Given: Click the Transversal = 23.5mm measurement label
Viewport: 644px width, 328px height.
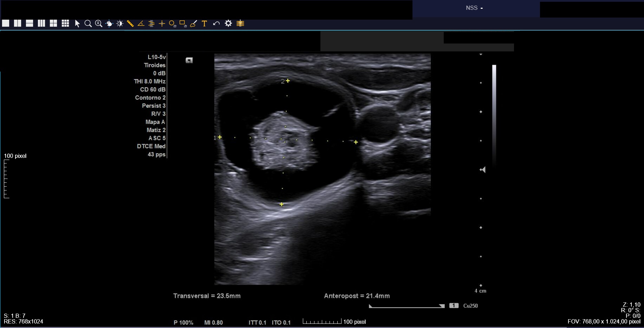Looking at the screenshot, I should pos(207,296).
